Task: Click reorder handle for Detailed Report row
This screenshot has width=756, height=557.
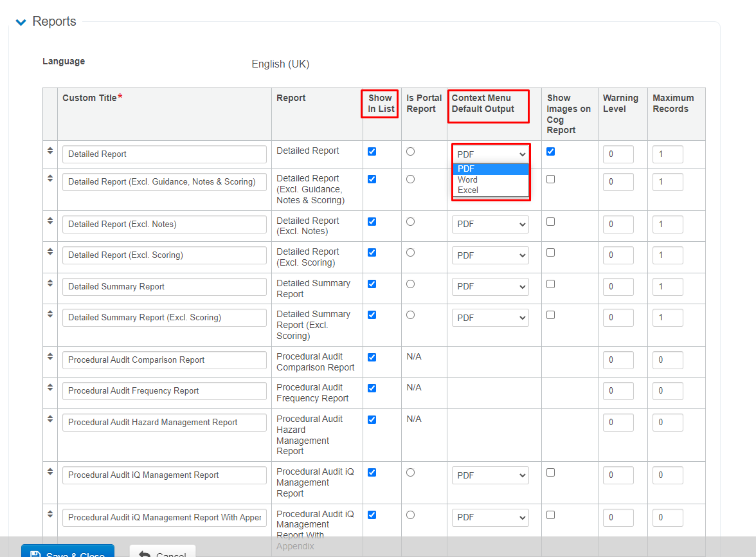Action: 50,151
